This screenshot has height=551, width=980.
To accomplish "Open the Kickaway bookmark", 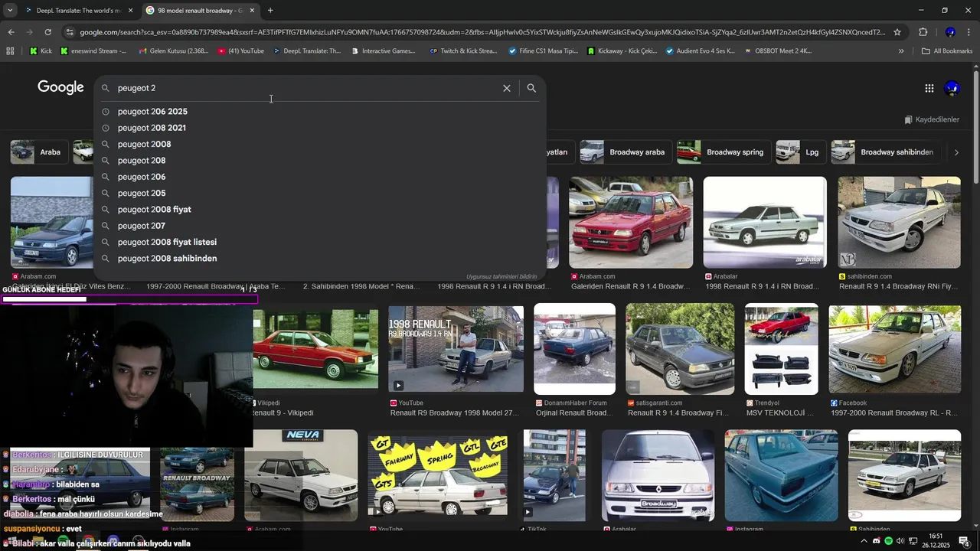I will 622,51.
